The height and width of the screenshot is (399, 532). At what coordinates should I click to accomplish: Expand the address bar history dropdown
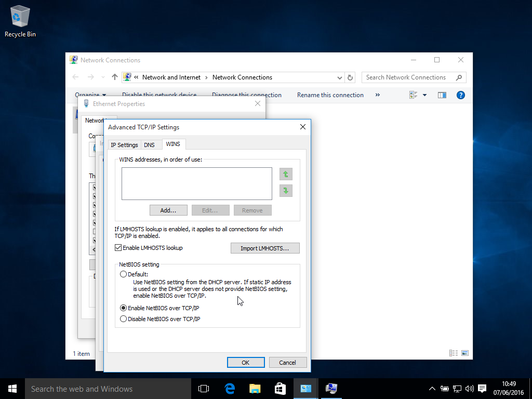point(339,77)
